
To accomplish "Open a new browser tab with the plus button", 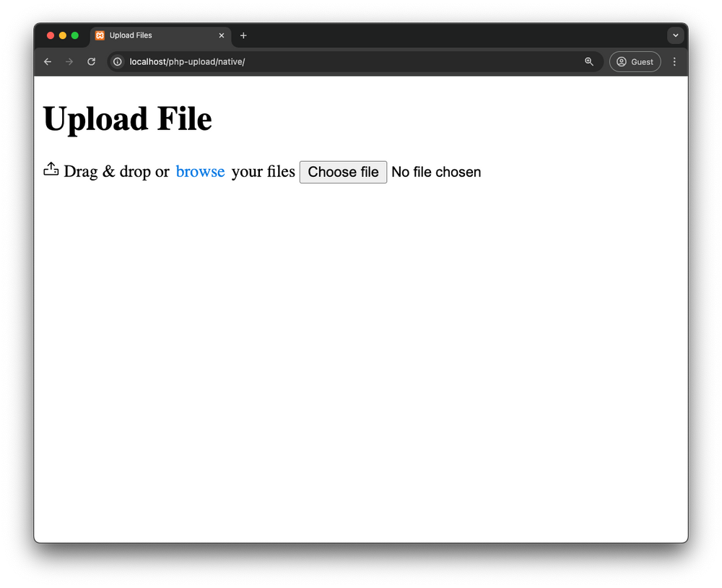I will point(243,35).
